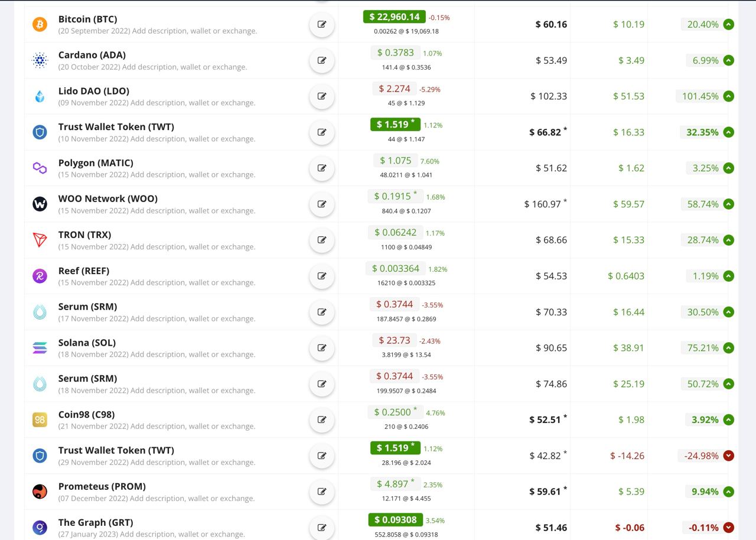Click Bitcoin description placeholder dated 20 September 2022
This screenshot has height=540, width=756.
point(158,31)
